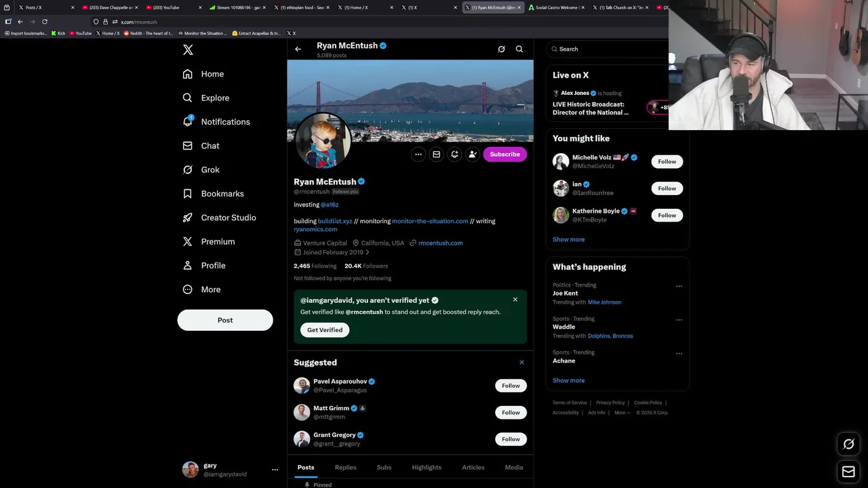Toggle the Following person icon button
Image resolution: width=868 pixels, height=488 pixels.
point(473,155)
